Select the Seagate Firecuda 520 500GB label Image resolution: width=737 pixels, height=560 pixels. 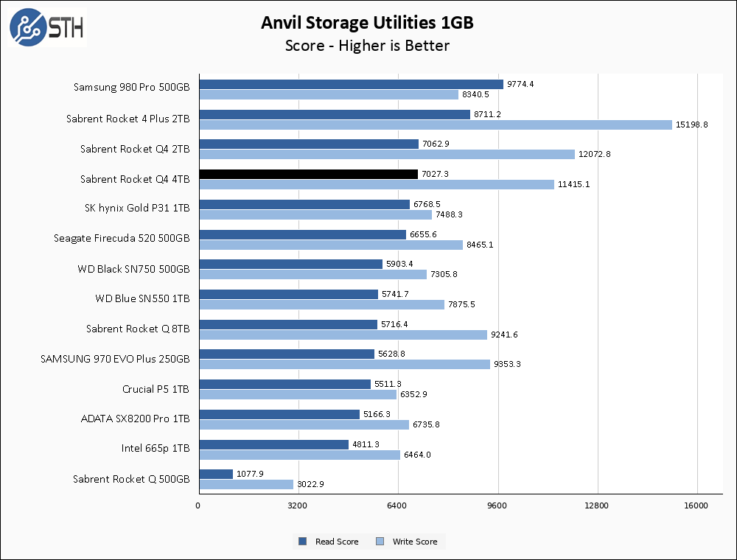click(122, 238)
